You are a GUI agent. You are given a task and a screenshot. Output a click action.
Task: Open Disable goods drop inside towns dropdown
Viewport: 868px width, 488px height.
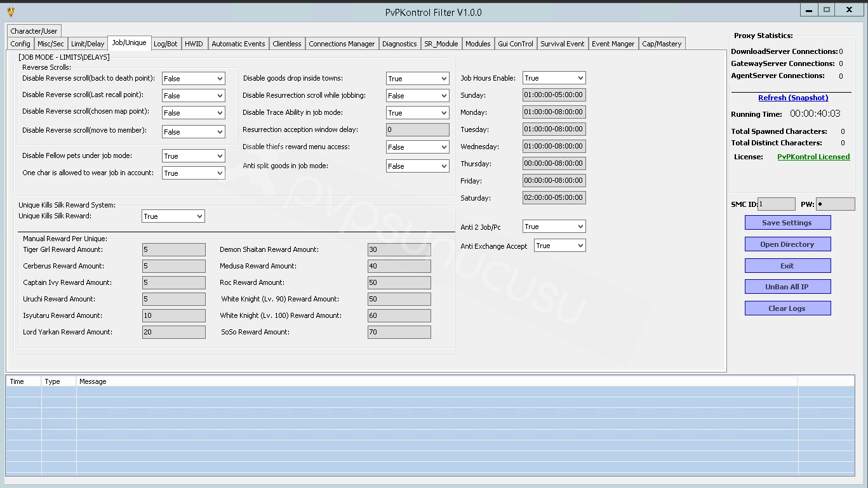(418, 79)
